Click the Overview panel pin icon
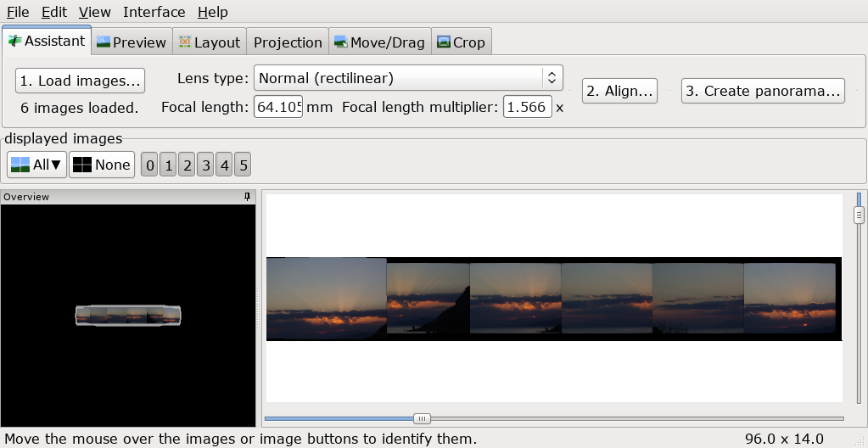This screenshot has height=448, width=868. [x=248, y=197]
